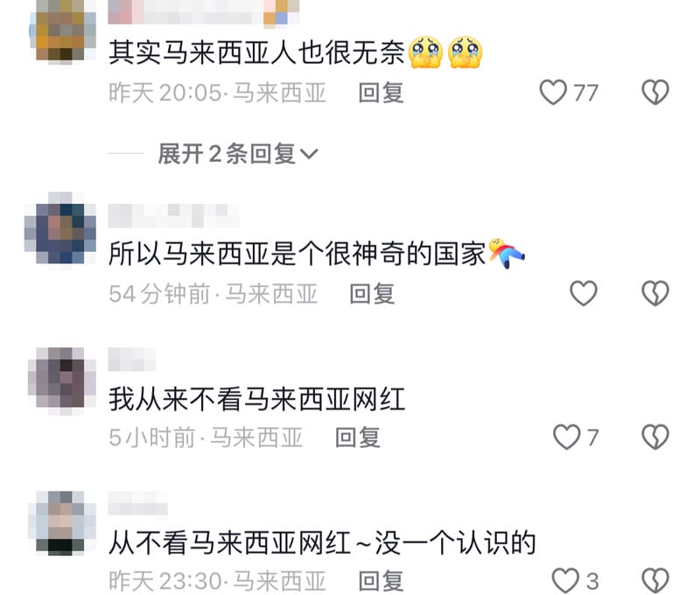Screen dimensions: 700x595
Task: Tap the username above 所以马来西亚是个很神奇的国家
Action: [173, 215]
